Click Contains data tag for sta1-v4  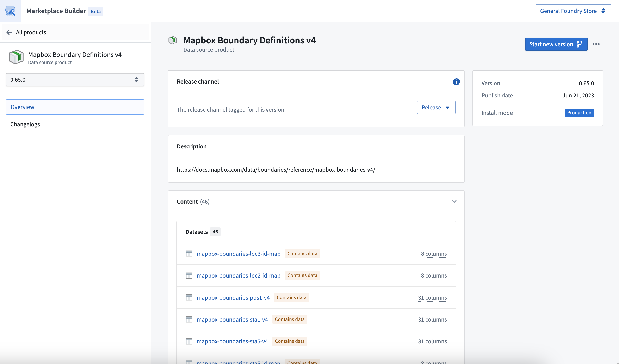tap(290, 319)
